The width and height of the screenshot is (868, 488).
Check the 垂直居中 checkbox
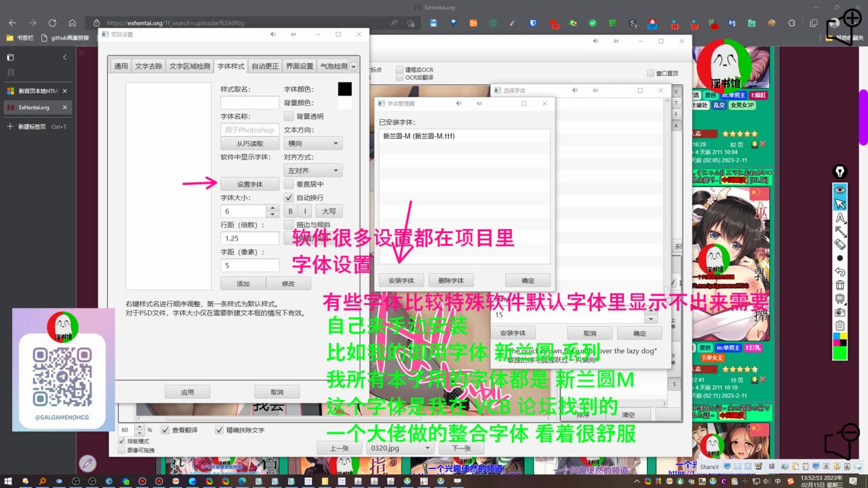pyautogui.click(x=289, y=184)
